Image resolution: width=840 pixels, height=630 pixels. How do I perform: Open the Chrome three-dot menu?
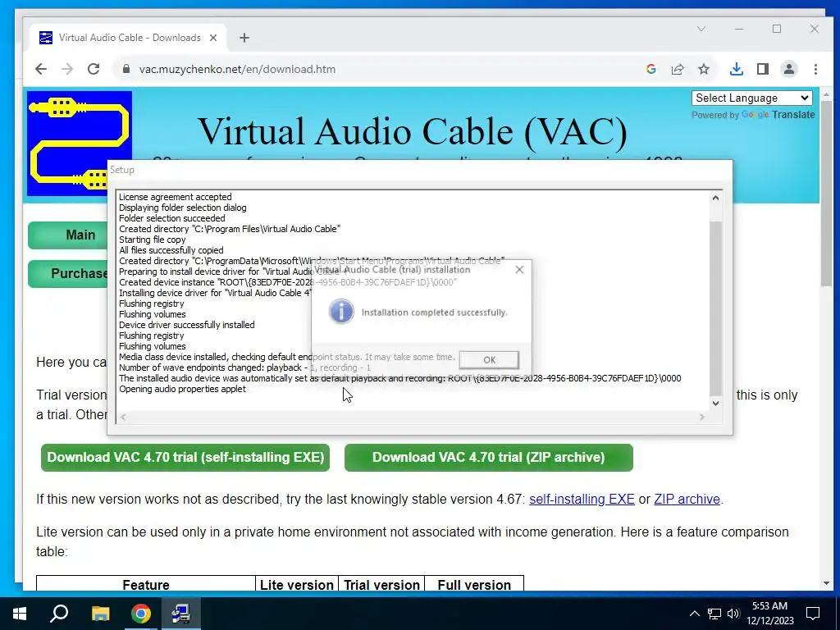[x=815, y=69]
